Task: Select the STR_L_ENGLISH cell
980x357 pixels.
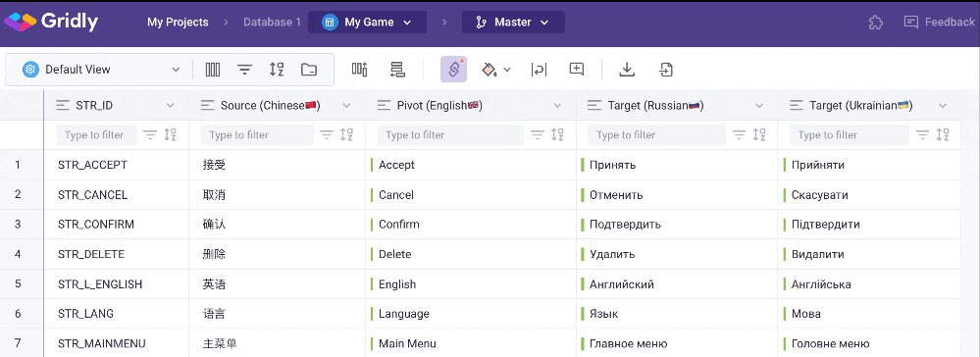Action: click(x=117, y=284)
